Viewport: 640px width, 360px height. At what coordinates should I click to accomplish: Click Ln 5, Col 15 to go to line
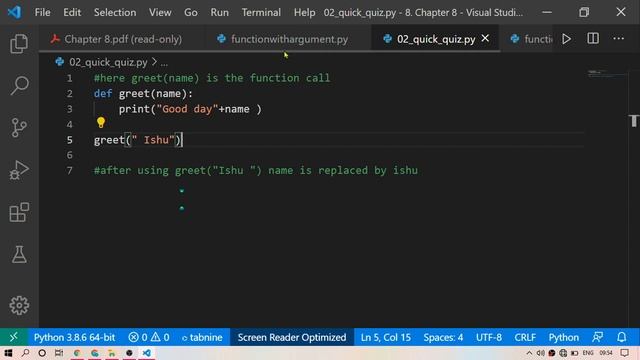pyautogui.click(x=386, y=337)
